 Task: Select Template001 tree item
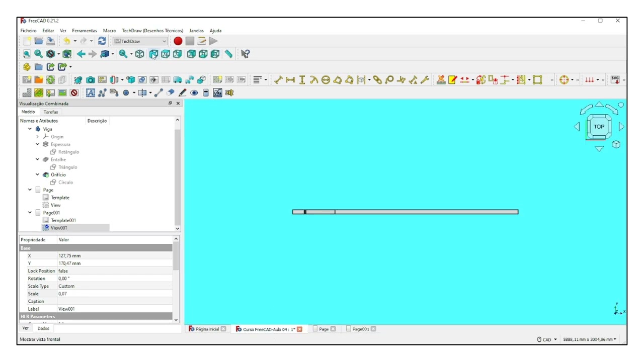coord(63,220)
